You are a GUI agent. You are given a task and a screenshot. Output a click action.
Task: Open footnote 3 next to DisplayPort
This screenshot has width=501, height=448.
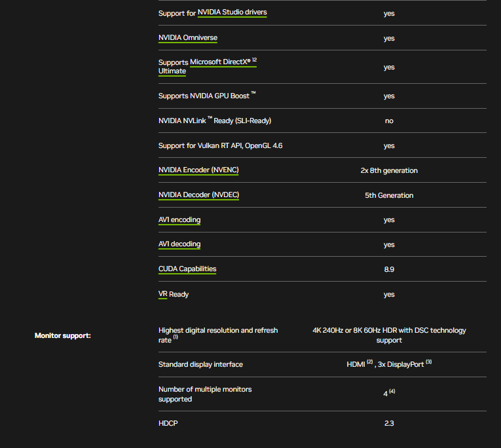tap(429, 362)
